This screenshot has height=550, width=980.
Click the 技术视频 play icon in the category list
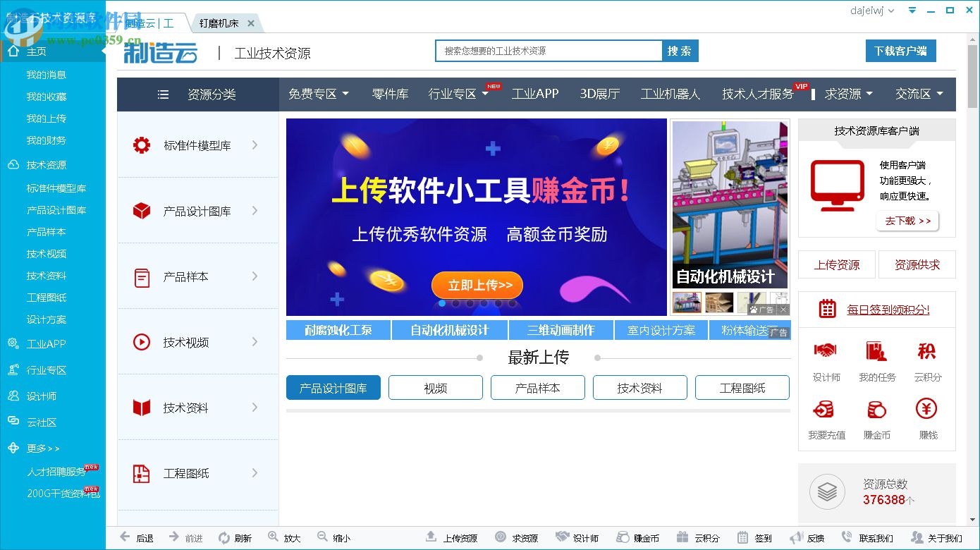coord(140,342)
